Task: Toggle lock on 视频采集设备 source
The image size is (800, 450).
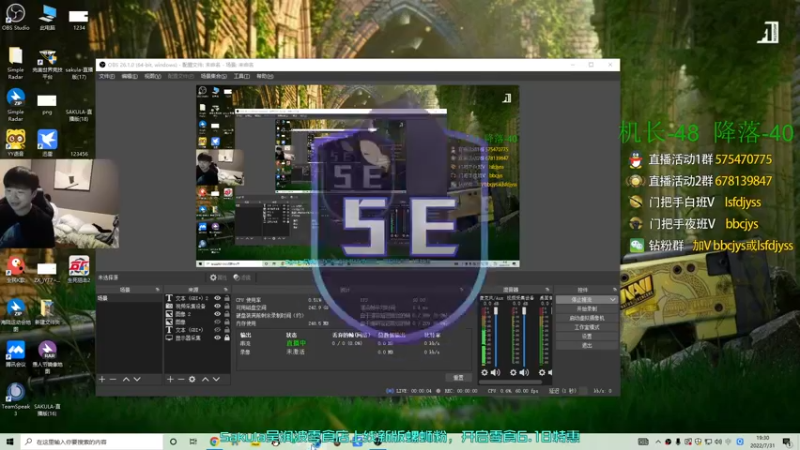Action: (227, 306)
